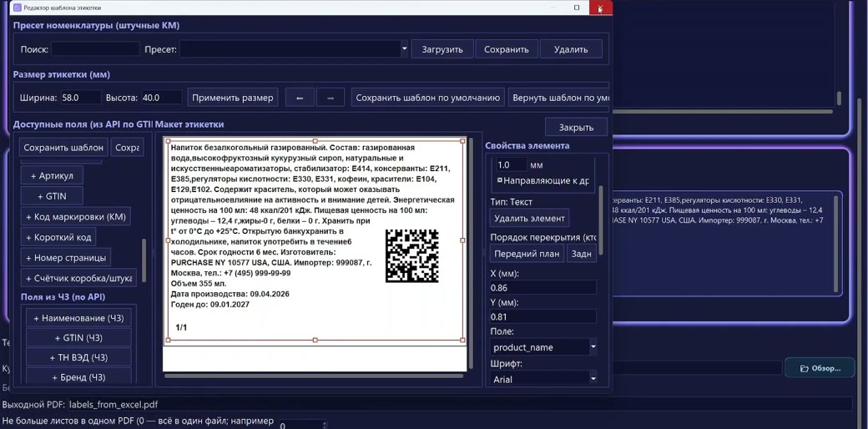
Task: Click the Закрыть button
Action: tap(576, 128)
